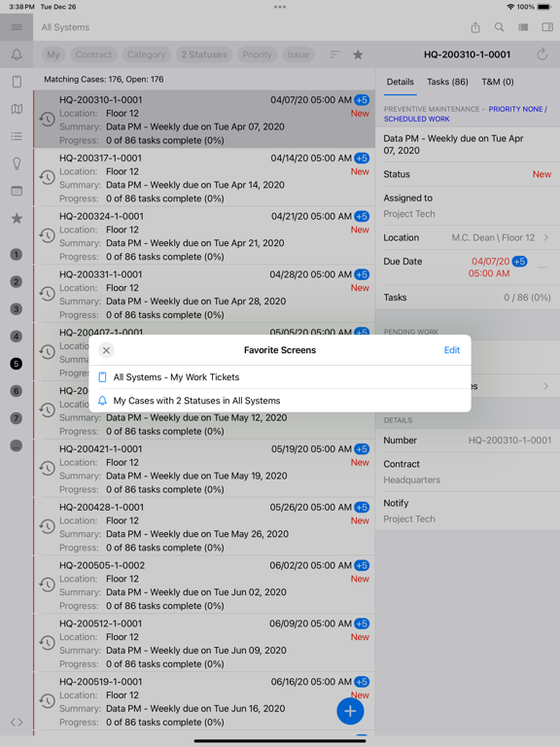Select case HQ-200512-1-0001
Viewport: 560px width, 747px height.
(204, 643)
